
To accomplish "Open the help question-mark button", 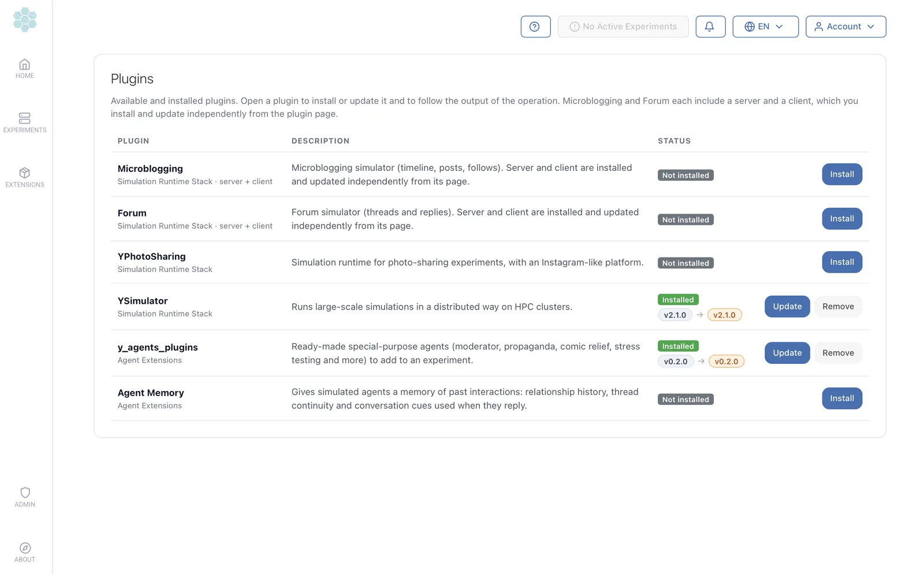I will coord(535,27).
